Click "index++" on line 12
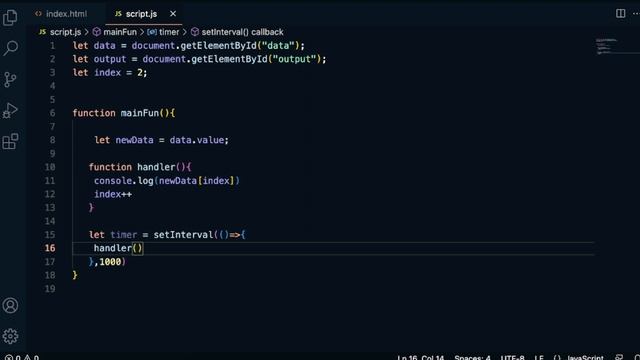640x360 pixels. 113,194
